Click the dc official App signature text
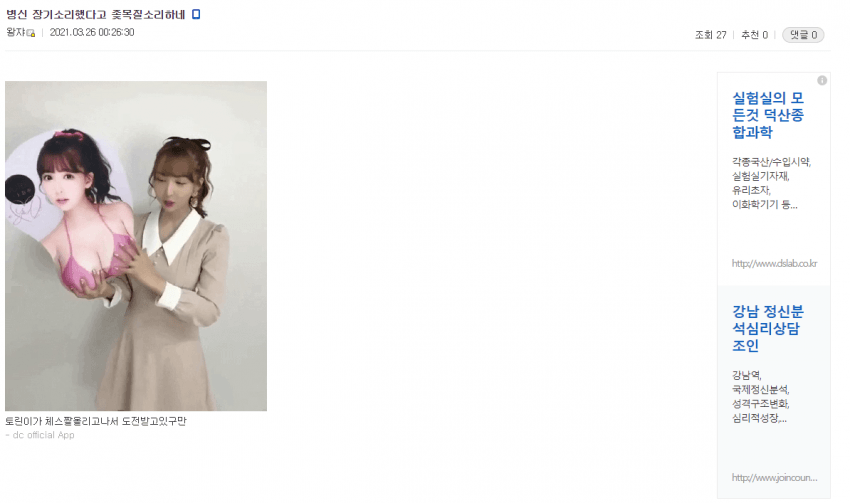The width and height of the screenshot is (850, 503). click(40, 435)
